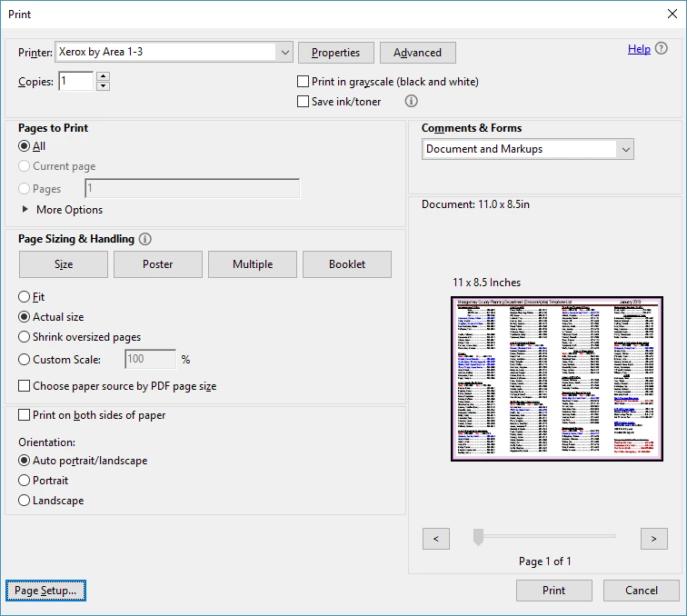The height and width of the screenshot is (616, 687).
Task: Open the Printer selection dropdown
Action: pos(174,52)
